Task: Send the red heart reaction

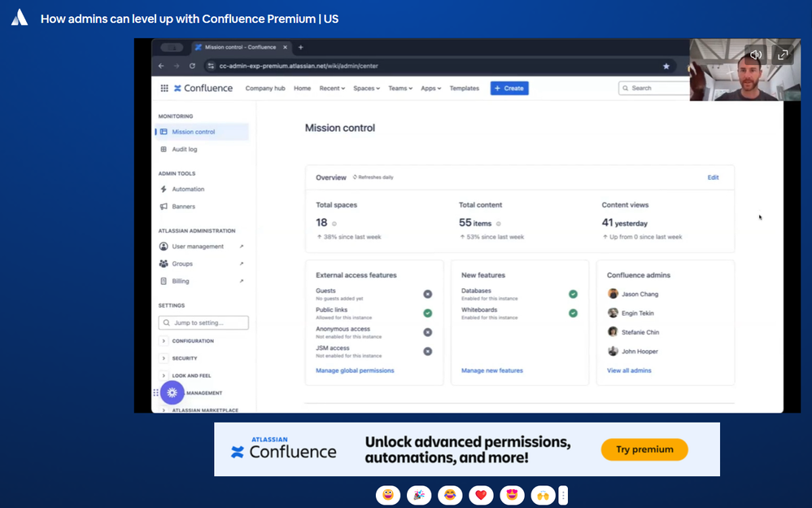Action: point(481,495)
